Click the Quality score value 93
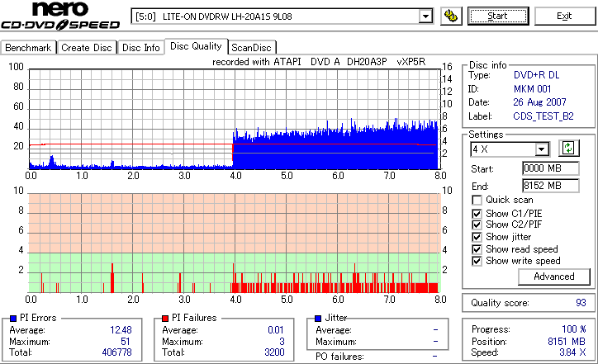598x364 pixels. coord(581,303)
